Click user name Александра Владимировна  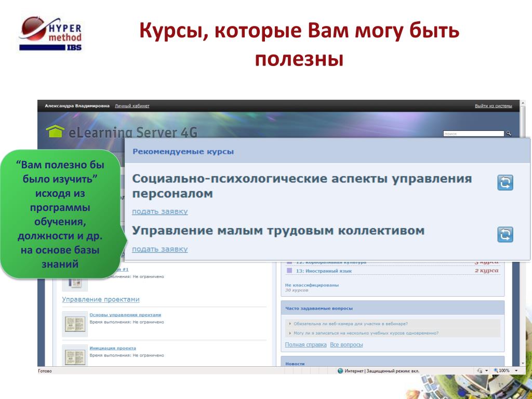point(77,106)
